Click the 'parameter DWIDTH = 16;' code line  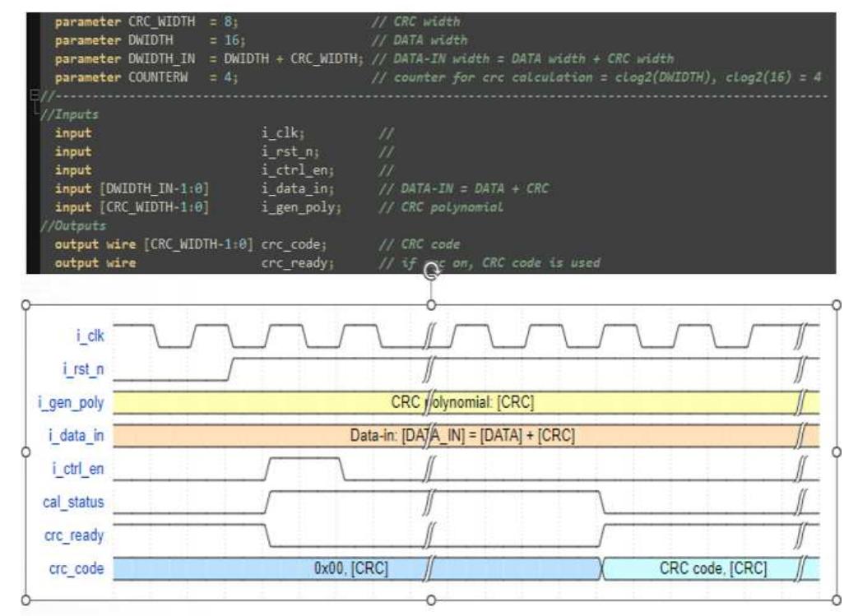point(150,40)
